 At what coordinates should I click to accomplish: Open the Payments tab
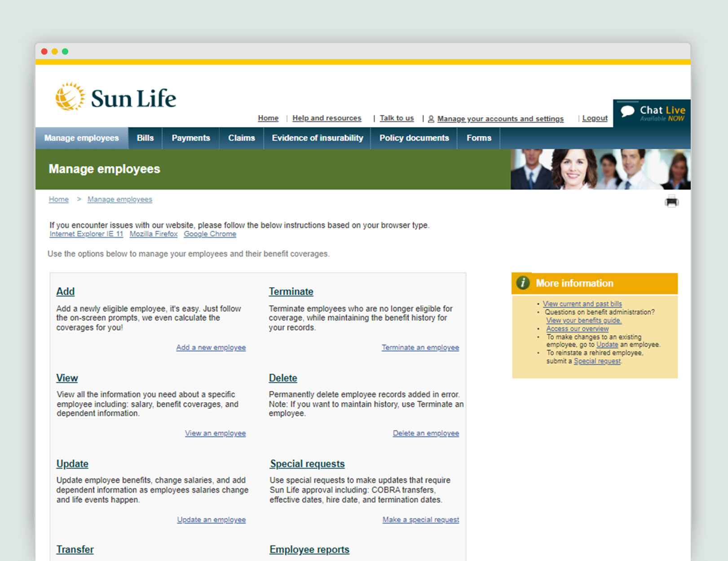click(191, 138)
